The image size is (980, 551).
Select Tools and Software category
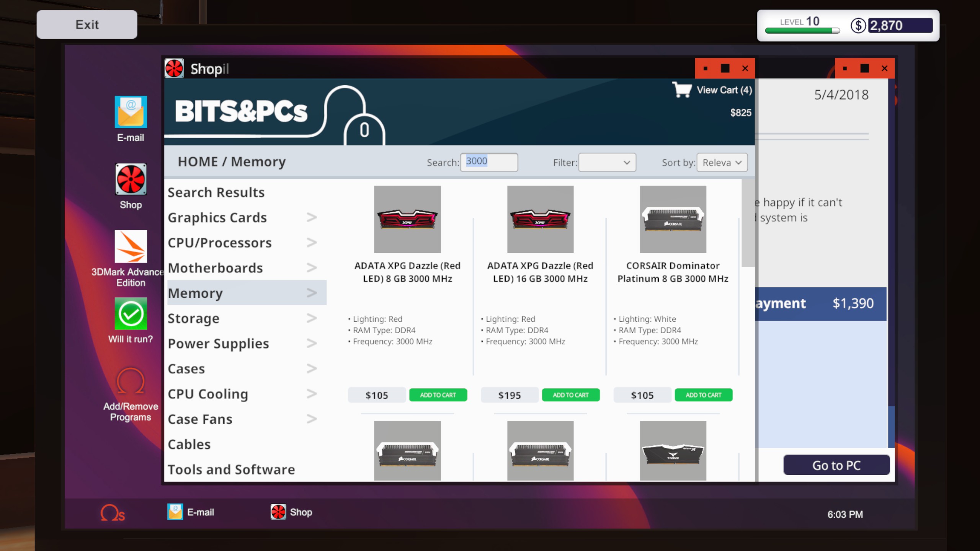(231, 469)
